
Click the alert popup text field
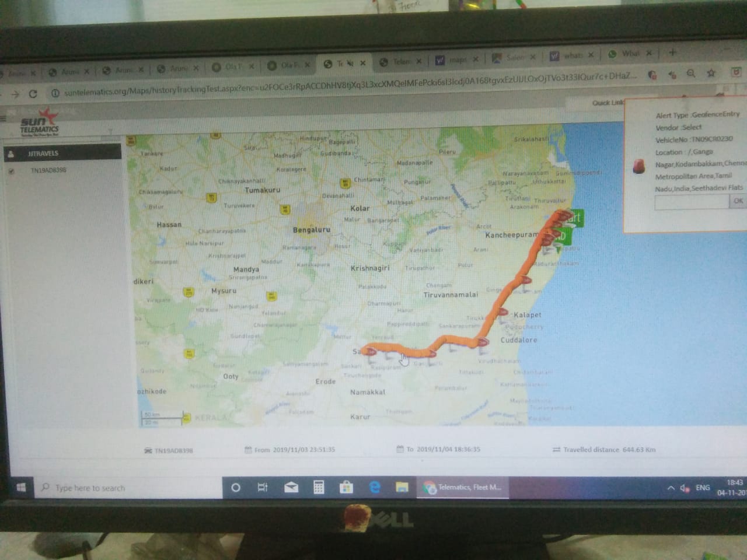tap(692, 202)
